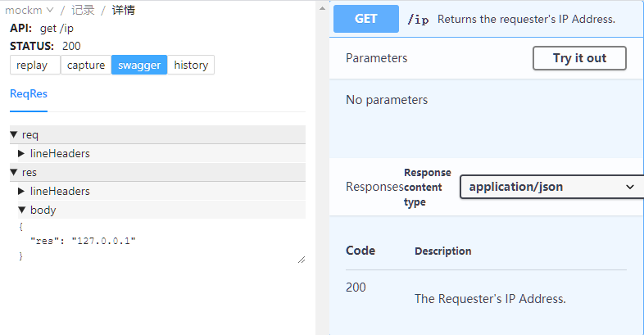Expand lineHeaders under req
644x335 pixels.
tap(22, 153)
